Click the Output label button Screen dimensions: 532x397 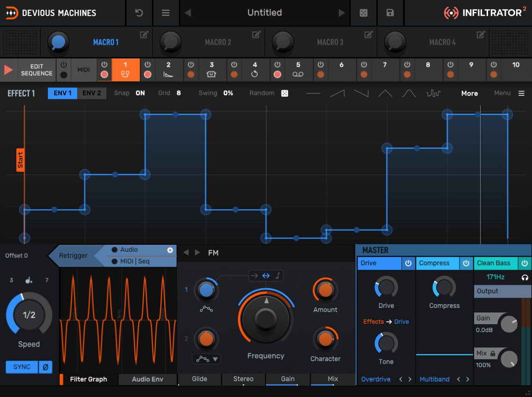(503, 291)
